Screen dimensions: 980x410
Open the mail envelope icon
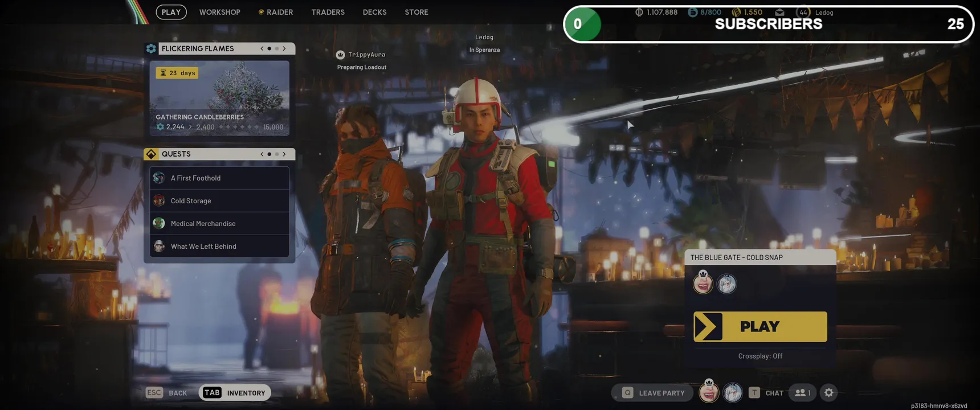[x=779, y=12]
